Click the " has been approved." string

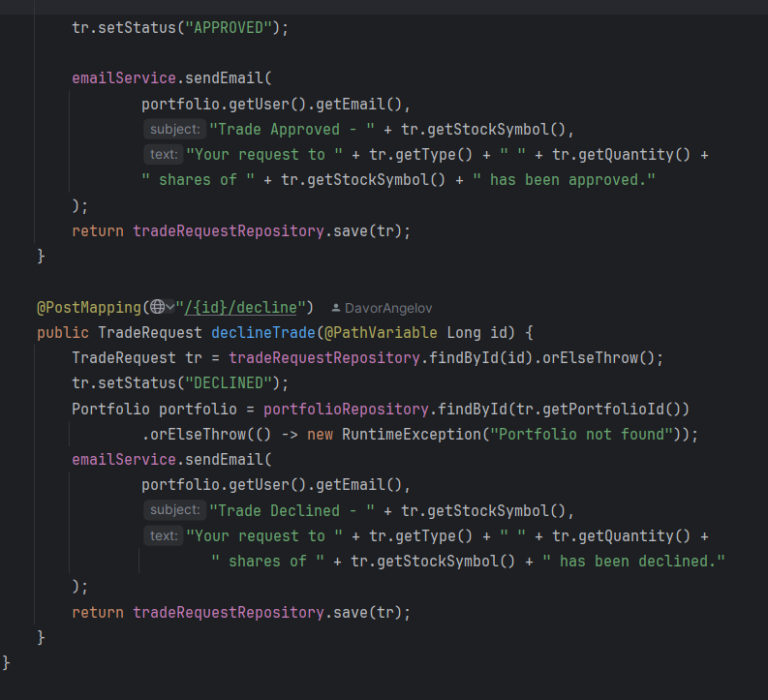click(x=564, y=180)
